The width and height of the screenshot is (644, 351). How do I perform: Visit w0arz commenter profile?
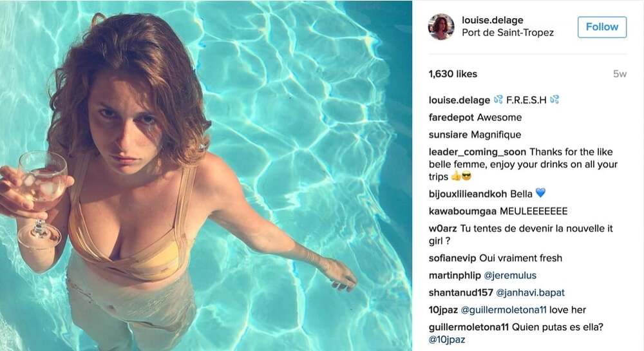coord(443,229)
